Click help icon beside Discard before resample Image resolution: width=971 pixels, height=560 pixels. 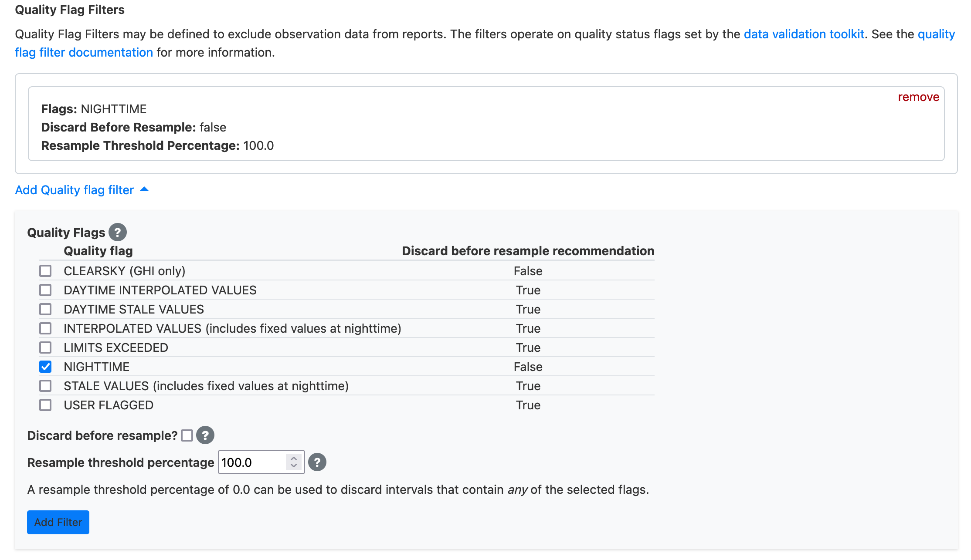click(205, 435)
